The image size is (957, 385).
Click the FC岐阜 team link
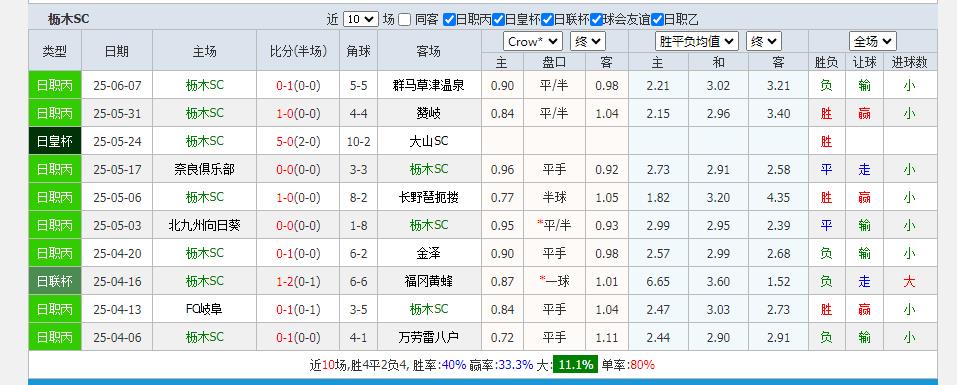coord(204,309)
